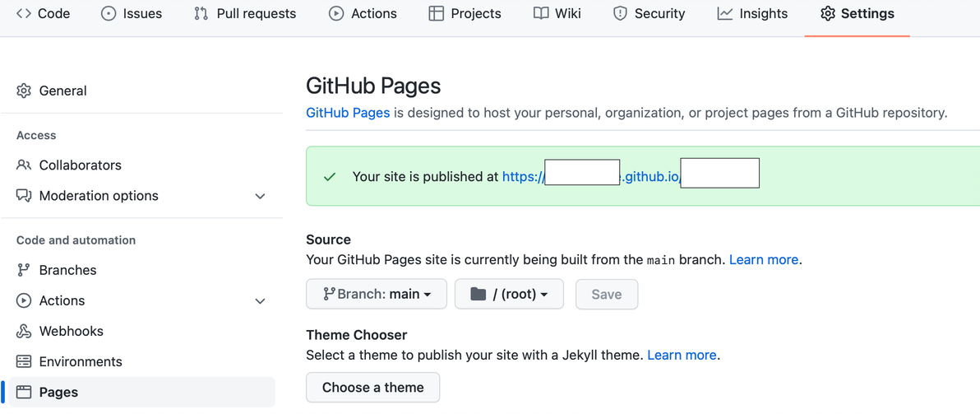Open the Branch: main dropdown
The width and height of the screenshot is (980, 414).
click(x=377, y=294)
